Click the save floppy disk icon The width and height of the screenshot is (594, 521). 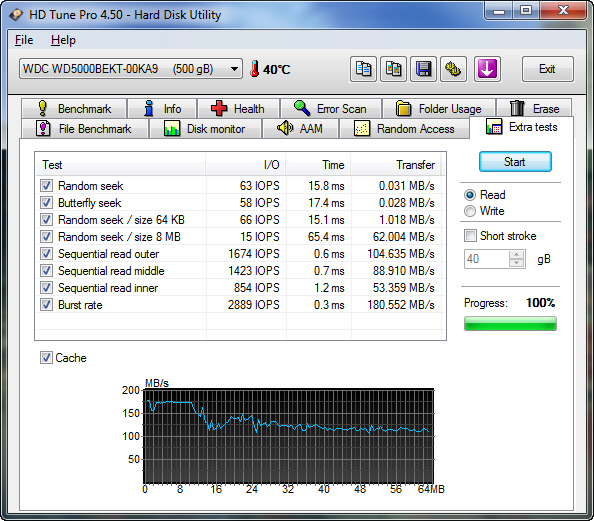pos(423,69)
